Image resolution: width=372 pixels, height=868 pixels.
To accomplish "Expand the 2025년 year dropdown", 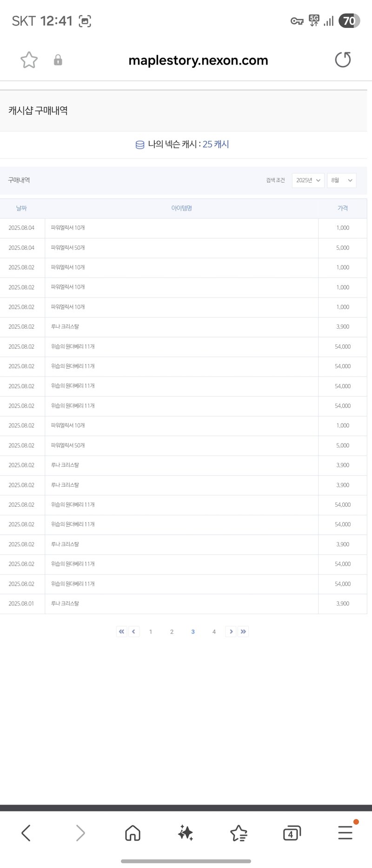I will tap(308, 180).
